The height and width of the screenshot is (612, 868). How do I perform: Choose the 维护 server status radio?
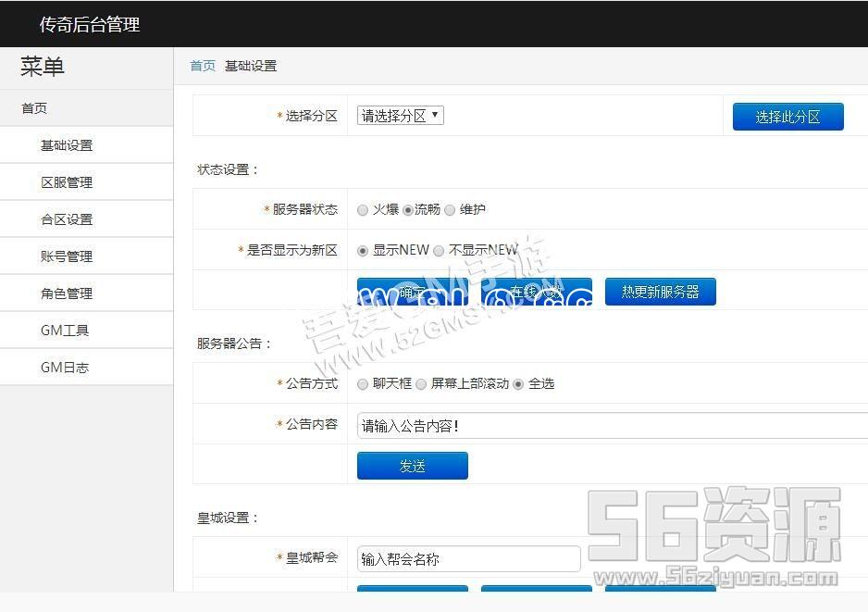pos(450,210)
